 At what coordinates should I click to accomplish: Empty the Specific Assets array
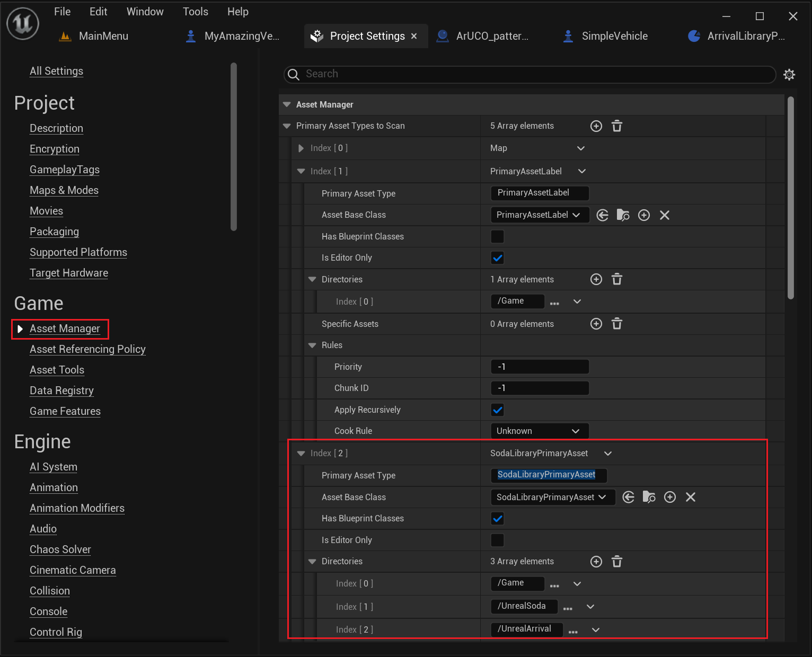(x=617, y=324)
